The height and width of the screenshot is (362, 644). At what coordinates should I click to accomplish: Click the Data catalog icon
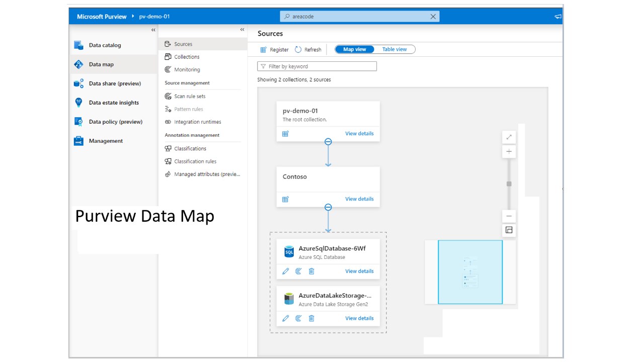(x=78, y=45)
